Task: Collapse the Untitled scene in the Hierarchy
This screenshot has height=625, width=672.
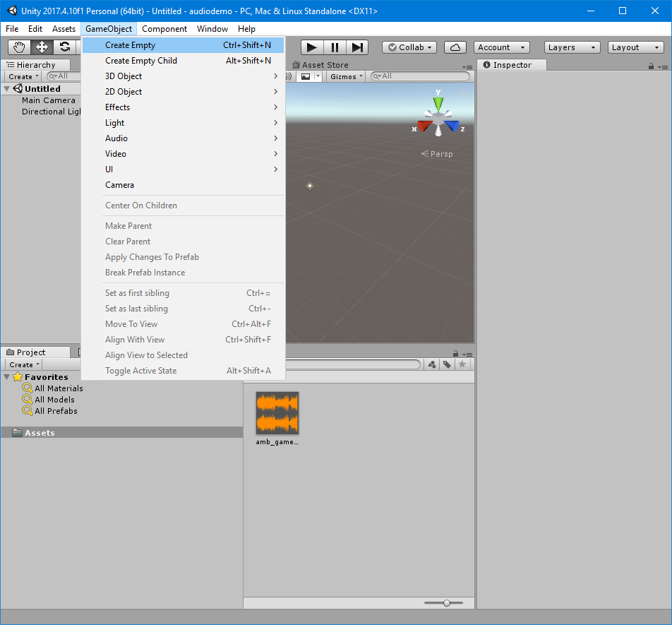Action: (x=7, y=89)
